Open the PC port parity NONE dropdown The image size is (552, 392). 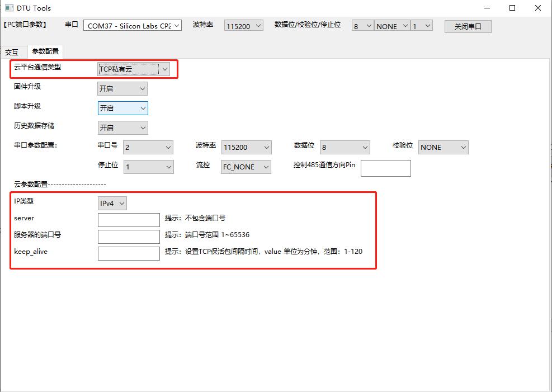tap(392, 26)
